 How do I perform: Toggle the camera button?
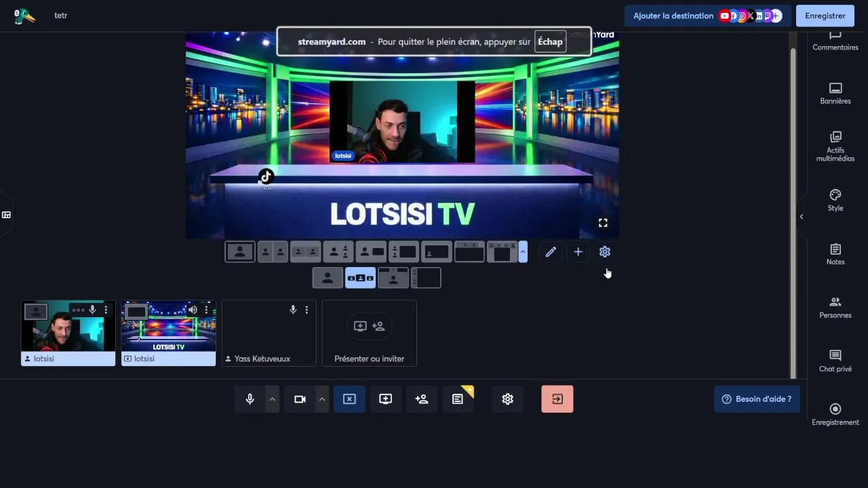[x=300, y=399]
